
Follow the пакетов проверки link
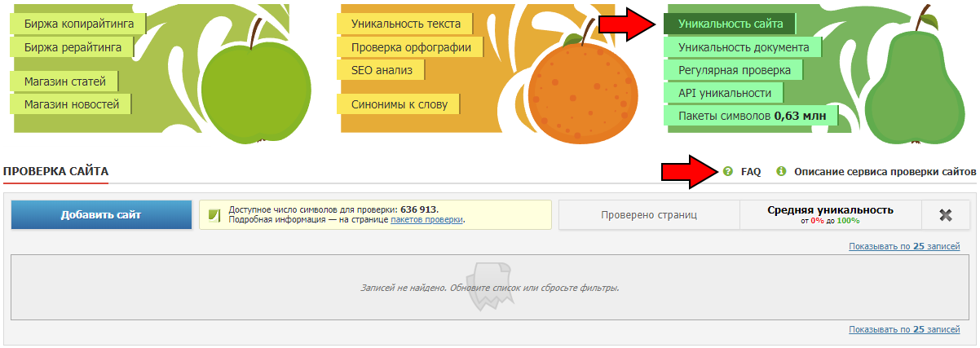[426, 220]
